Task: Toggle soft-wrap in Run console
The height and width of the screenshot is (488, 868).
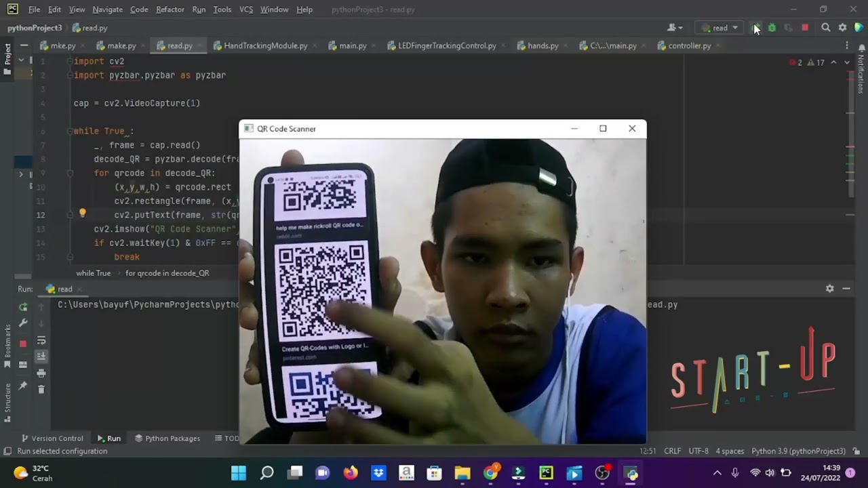Action: coord(41,340)
